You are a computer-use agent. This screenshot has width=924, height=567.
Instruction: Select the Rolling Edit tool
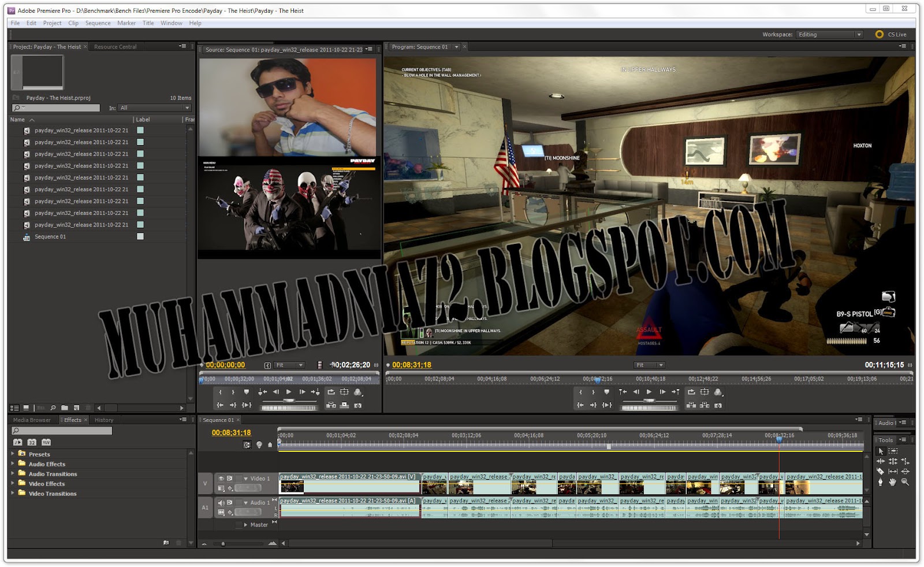[x=893, y=461]
